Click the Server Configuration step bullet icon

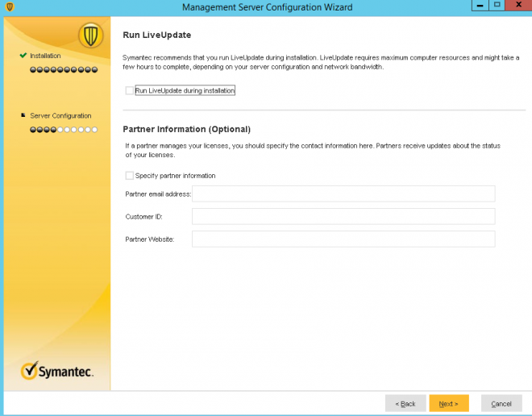23,115
